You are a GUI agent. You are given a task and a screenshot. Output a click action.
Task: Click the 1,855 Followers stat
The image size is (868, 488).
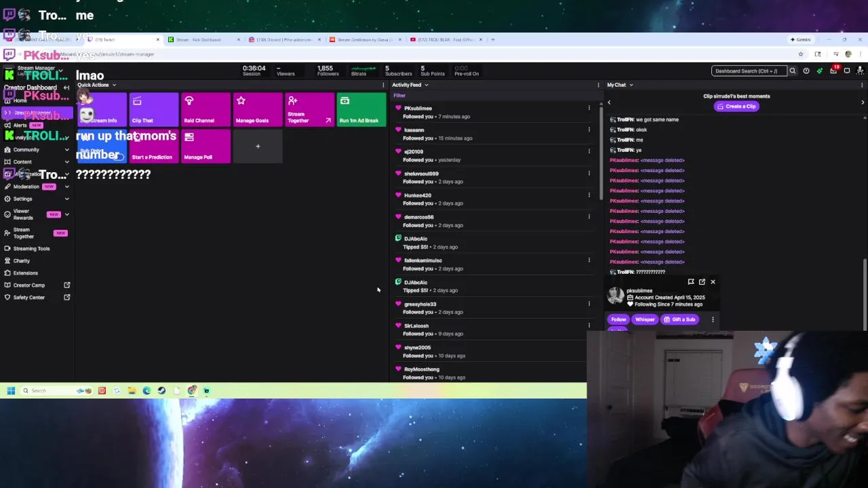click(x=327, y=70)
